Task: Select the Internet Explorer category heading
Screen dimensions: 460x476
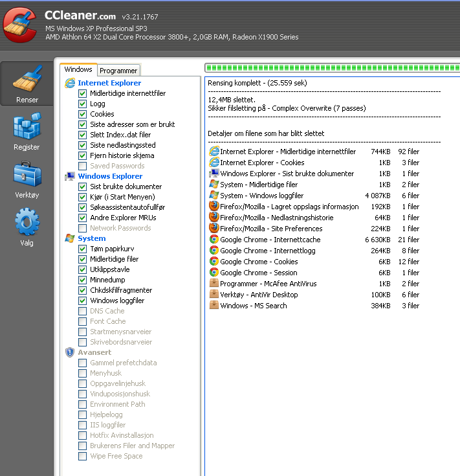Action: (x=109, y=83)
